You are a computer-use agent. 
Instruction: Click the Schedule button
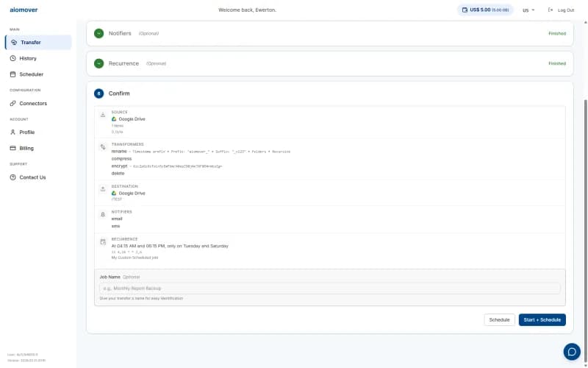pyautogui.click(x=499, y=320)
